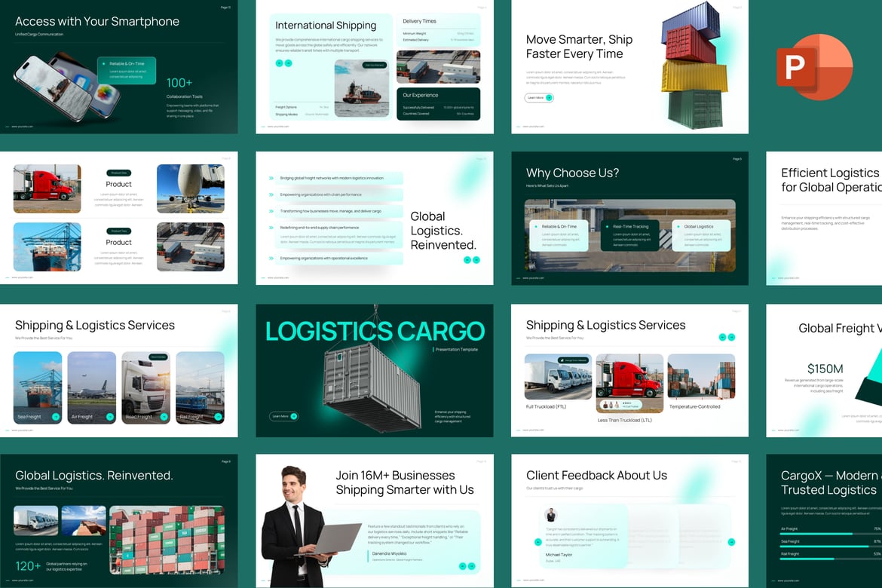882x588 pixels.
Task: Click the Reliable & On-Time card on the Why Choose Us slide
Action: [x=559, y=235]
